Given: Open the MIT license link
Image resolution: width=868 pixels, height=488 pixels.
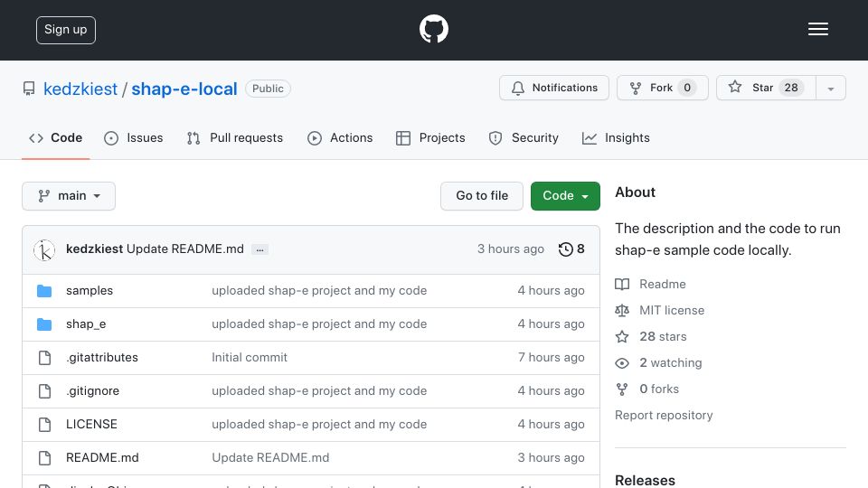Looking at the screenshot, I should [x=672, y=310].
